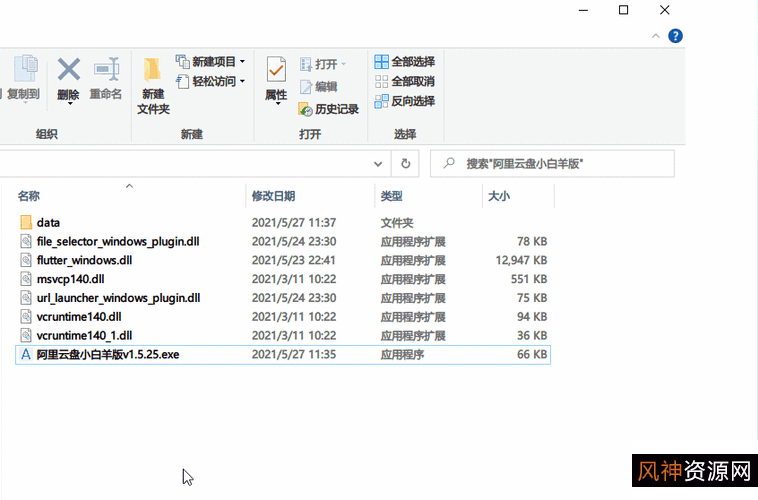Viewport: 758px width, 500px height.
Task: Click the date 2021/5/23 22:41
Action: click(x=293, y=260)
